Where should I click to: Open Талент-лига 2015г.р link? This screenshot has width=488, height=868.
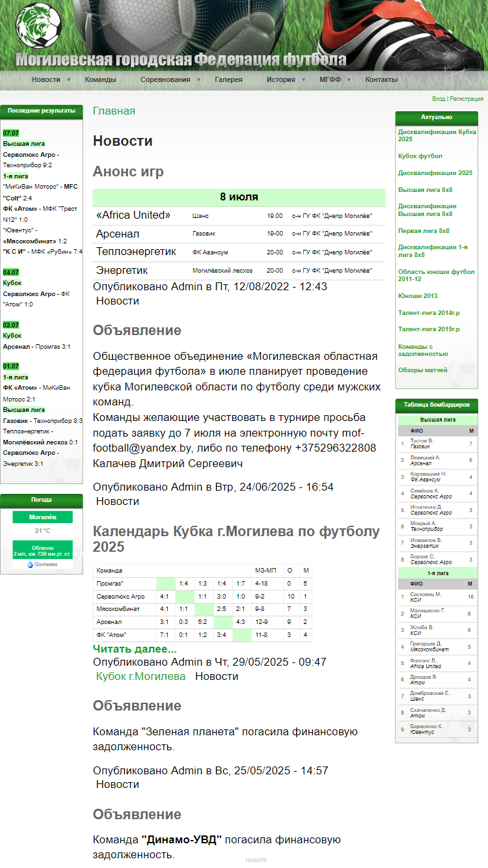pyautogui.click(x=429, y=329)
